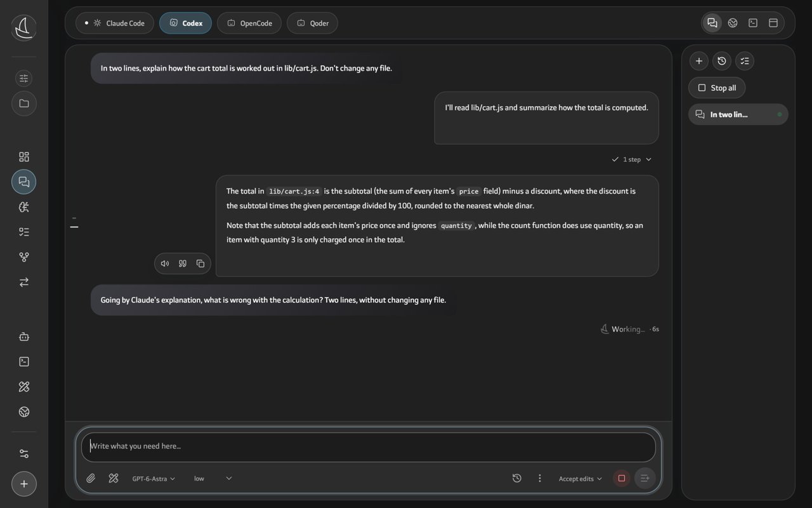
Task: Click the sailboat app logo
Action: 24,28
